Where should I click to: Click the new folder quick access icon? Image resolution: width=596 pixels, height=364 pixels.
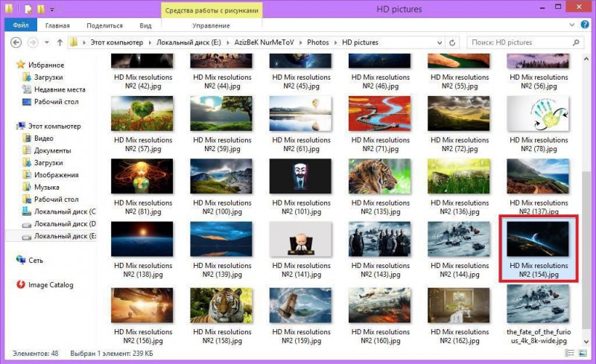click(x=41, y=9)
